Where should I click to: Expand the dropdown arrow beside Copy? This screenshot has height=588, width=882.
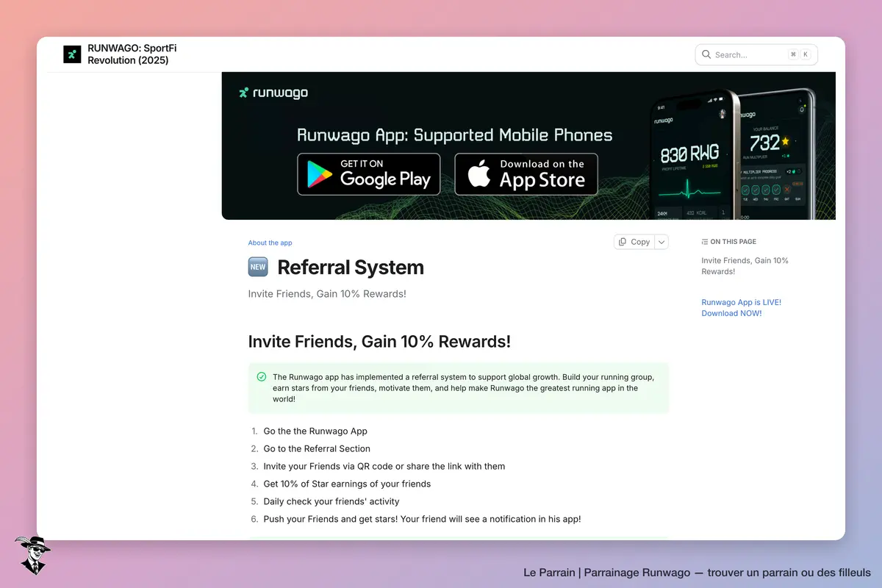pyautogui.click(x=661, y=242)
